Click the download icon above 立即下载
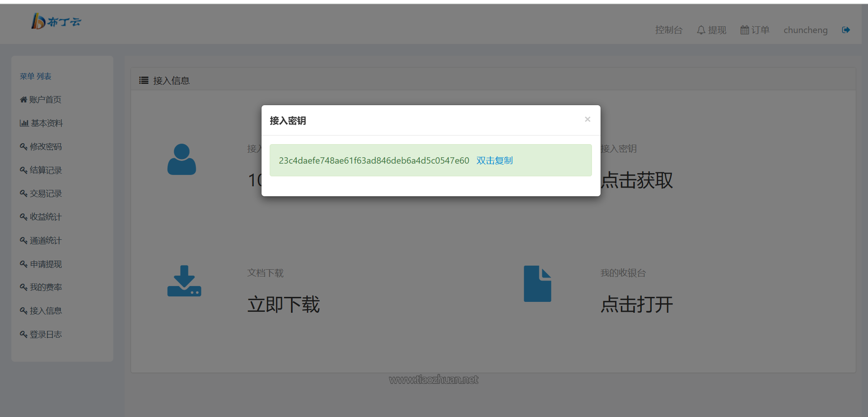868x417 pixels. click(184, 281)
